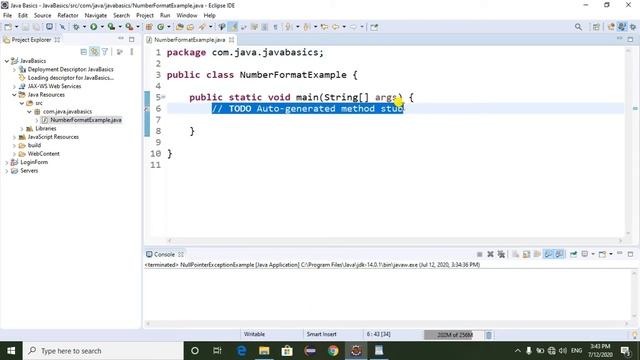Image resolution: width=640 pixels, height=360 pixels.
Task: Open the Source menu
Action: (x=42, y=16)
